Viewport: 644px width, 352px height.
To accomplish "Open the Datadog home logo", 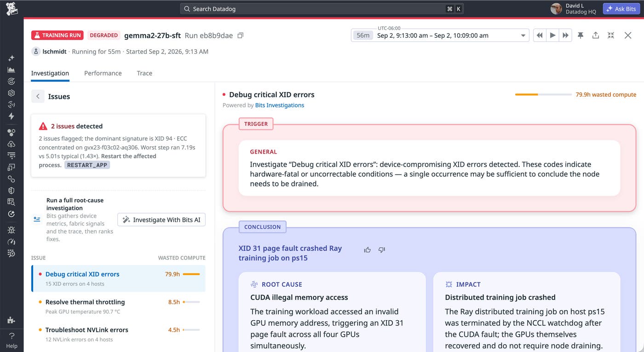I will [11, 8].
